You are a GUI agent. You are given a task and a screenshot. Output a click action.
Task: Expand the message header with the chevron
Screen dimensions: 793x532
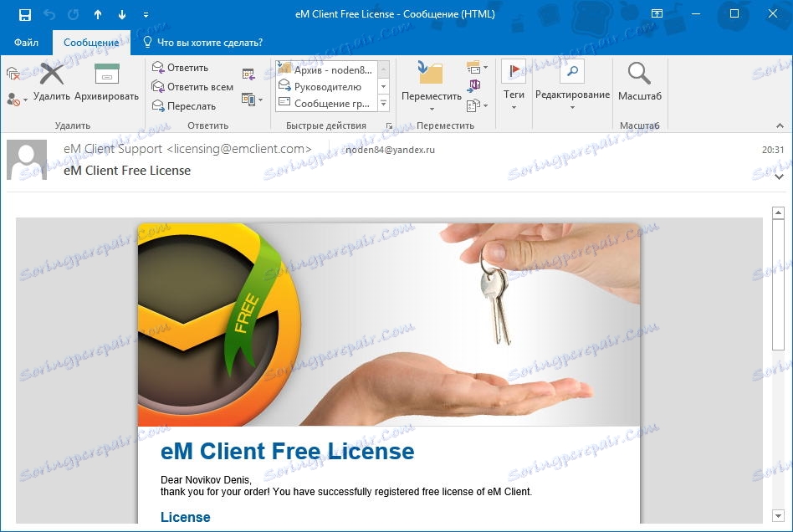780,176
